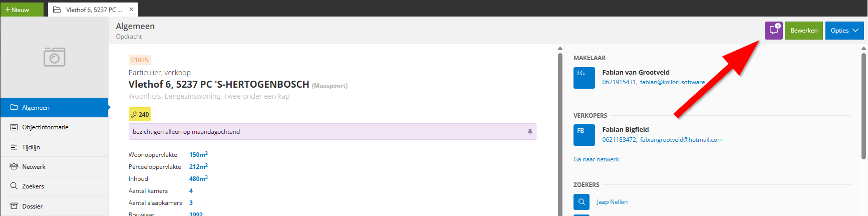Click the object code 01025 tag
Image resolution: width=868 pixels, height=216 pixels.
coord(139,60)
